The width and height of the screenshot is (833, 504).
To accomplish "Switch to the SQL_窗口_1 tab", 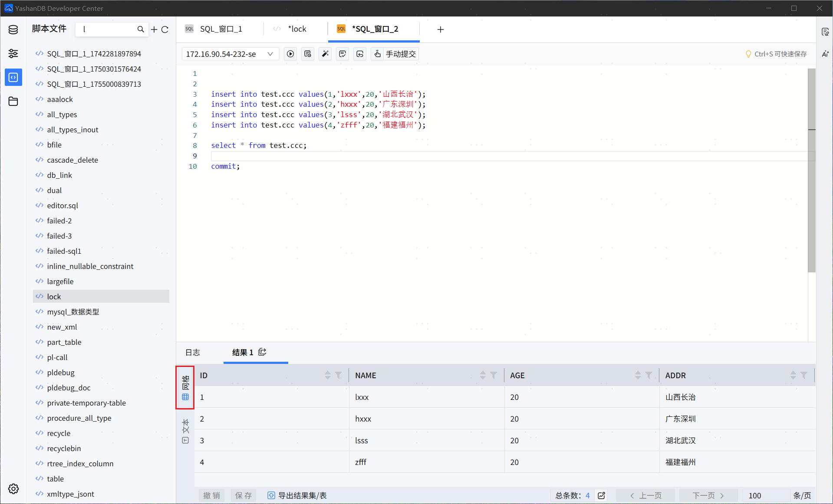I will (x=221, y=29).
